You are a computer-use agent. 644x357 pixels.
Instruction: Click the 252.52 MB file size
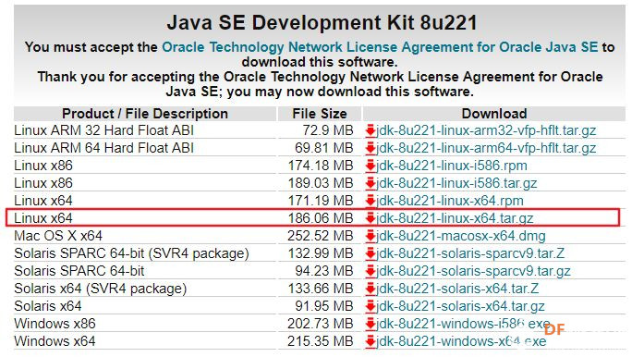(x=321, y=236)
